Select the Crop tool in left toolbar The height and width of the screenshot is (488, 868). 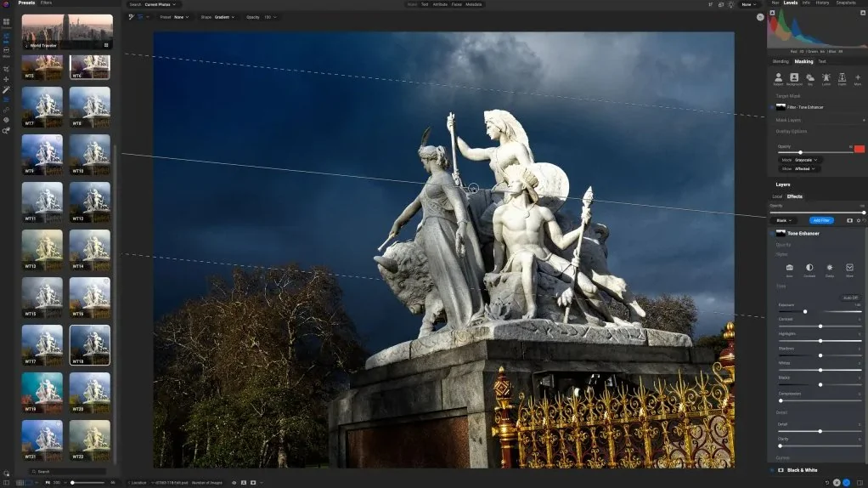click(6, 69)
